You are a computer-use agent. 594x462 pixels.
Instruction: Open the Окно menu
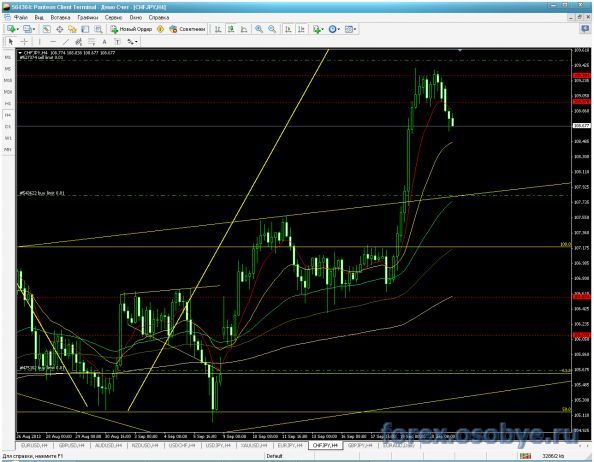click(x=136, y=17)
